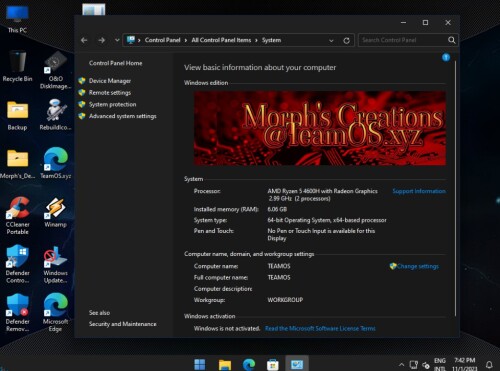Open the Backup folder on desktop

point(17,115)
